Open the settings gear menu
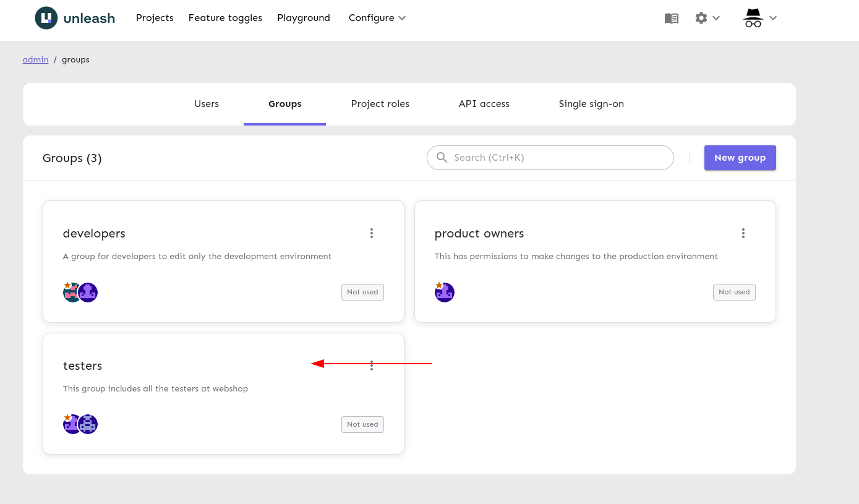This screenshot has width=859, height=504. point(707,19)
